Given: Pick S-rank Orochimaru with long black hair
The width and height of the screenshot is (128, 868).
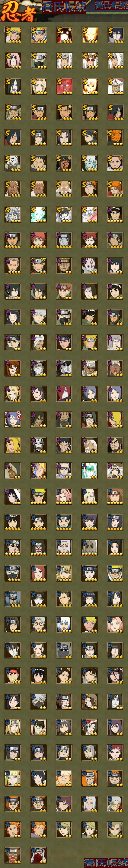Looking at the screenshot, I should (13, 86).
